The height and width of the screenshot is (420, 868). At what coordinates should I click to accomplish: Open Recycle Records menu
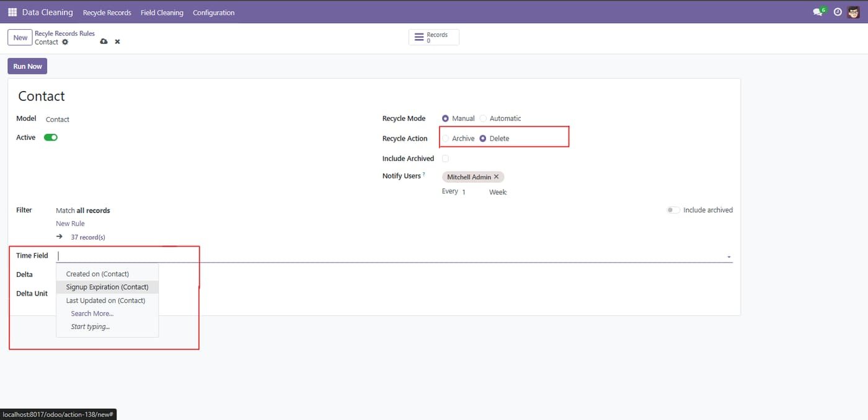[x=107, y=12]
